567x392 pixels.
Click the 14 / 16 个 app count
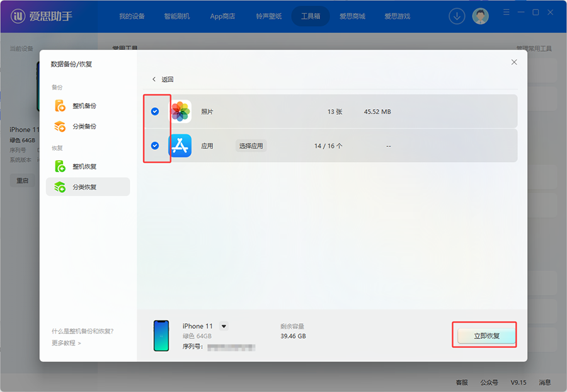(x=328, y=146)
